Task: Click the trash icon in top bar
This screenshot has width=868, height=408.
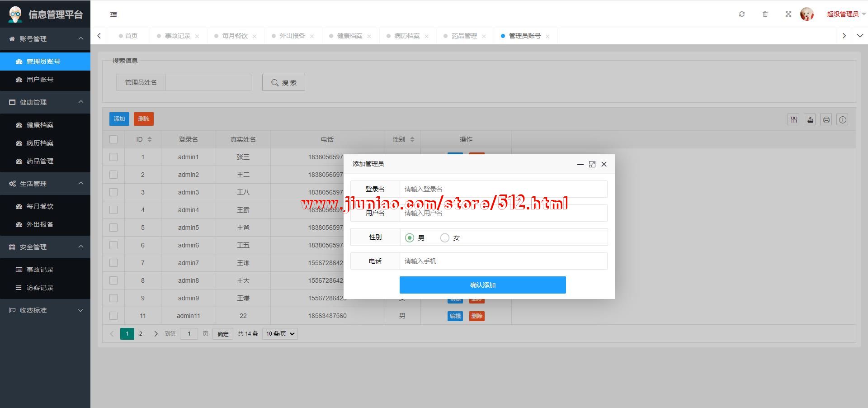Action: coord(765,14)
